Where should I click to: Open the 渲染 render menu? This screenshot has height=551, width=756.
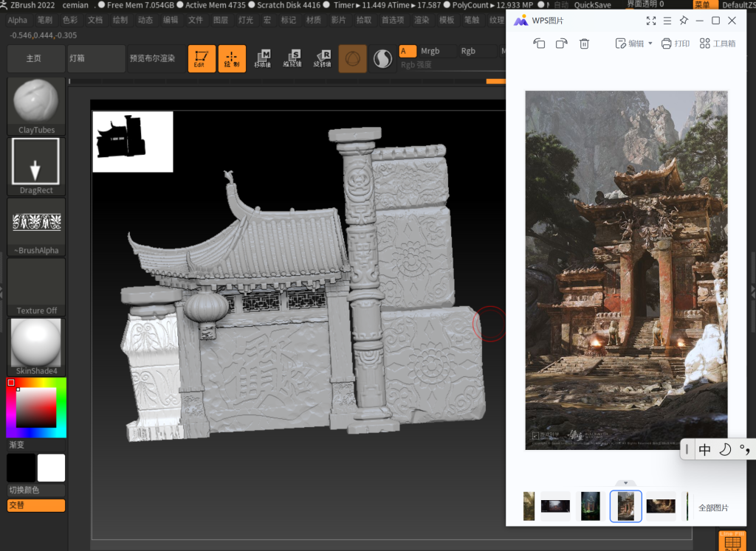[422, 20]
